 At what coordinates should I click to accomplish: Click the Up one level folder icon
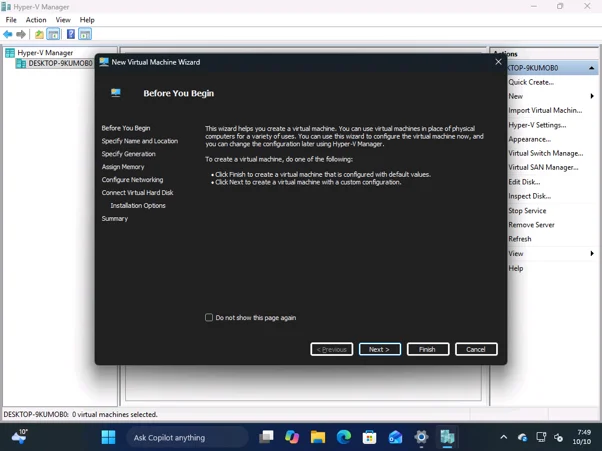tap(39, 34)
